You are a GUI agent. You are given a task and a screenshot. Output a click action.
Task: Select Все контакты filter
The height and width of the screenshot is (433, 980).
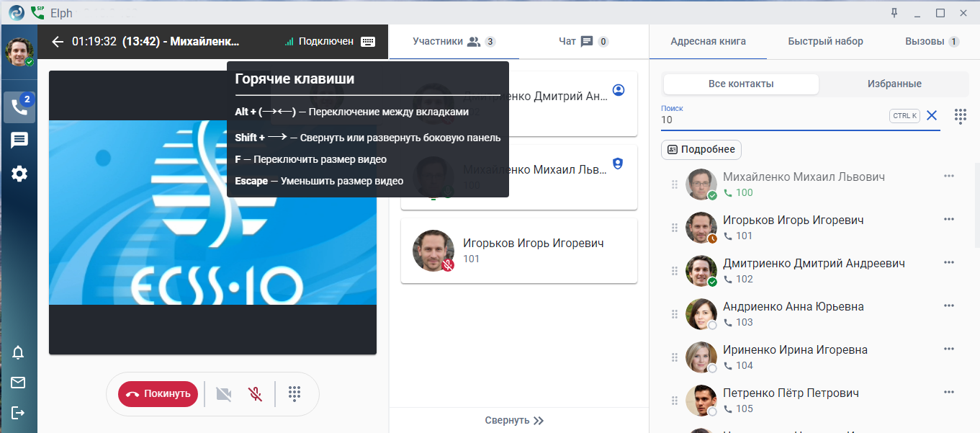[741, 84]
